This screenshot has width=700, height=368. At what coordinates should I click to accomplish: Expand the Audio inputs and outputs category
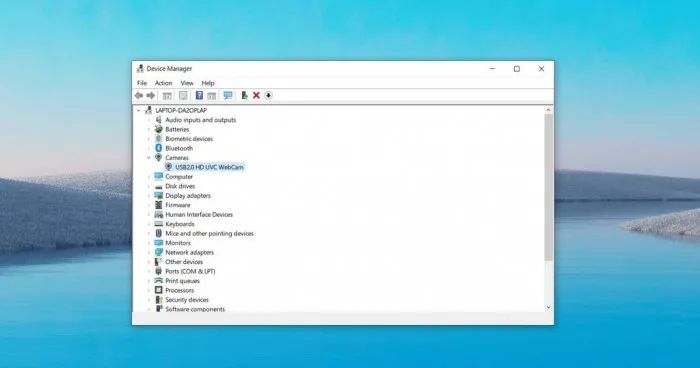pos(149,120)
